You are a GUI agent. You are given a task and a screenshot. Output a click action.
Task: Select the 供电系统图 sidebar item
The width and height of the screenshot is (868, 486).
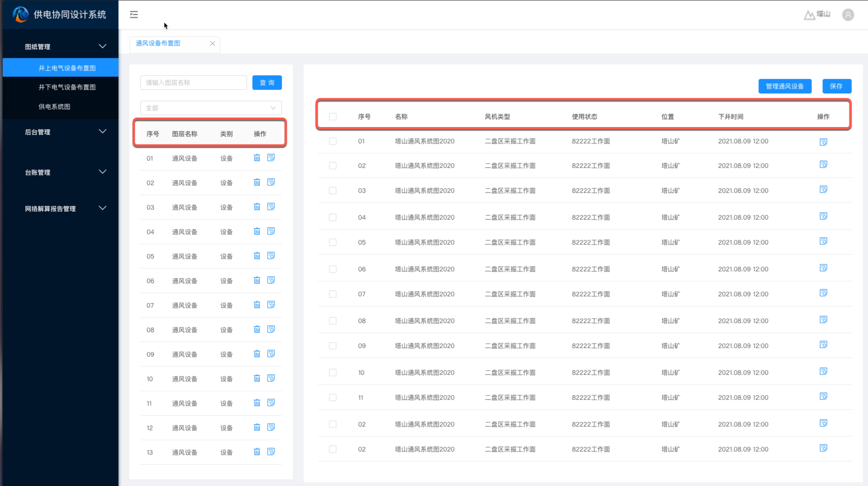tap(54, 107)
